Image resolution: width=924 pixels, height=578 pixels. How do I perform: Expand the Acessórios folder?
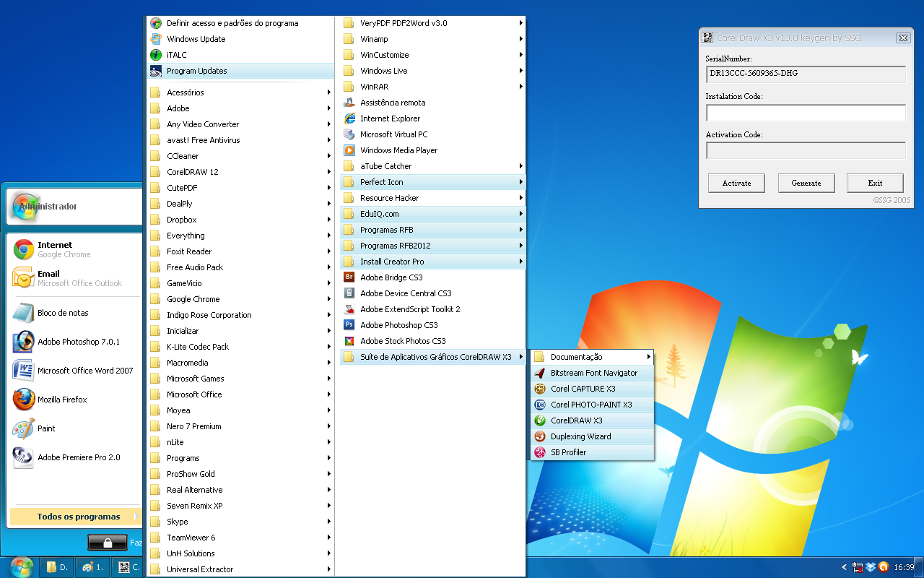(240, 92)
